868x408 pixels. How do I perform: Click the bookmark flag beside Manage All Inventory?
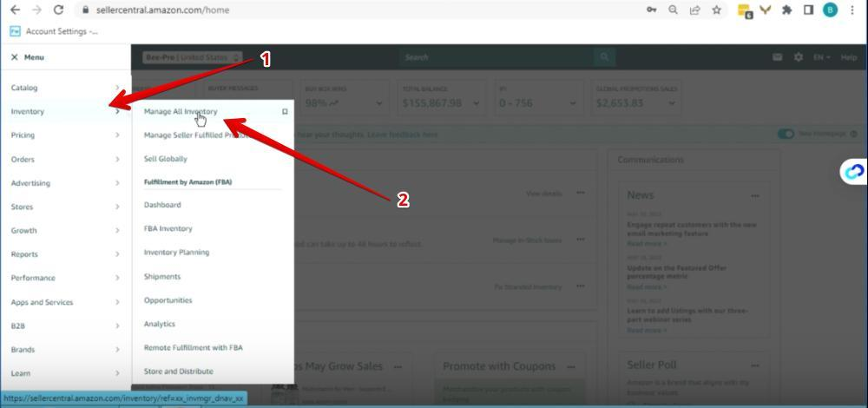tap(285, 111)
